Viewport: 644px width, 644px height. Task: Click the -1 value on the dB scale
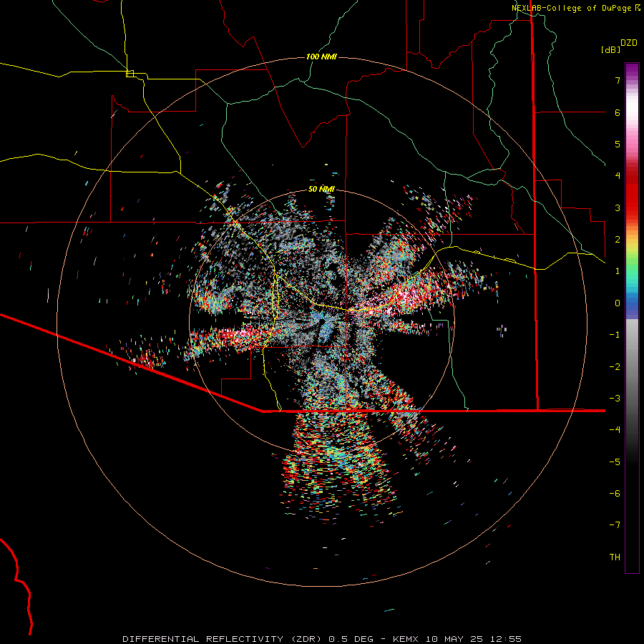click(615, 335)
